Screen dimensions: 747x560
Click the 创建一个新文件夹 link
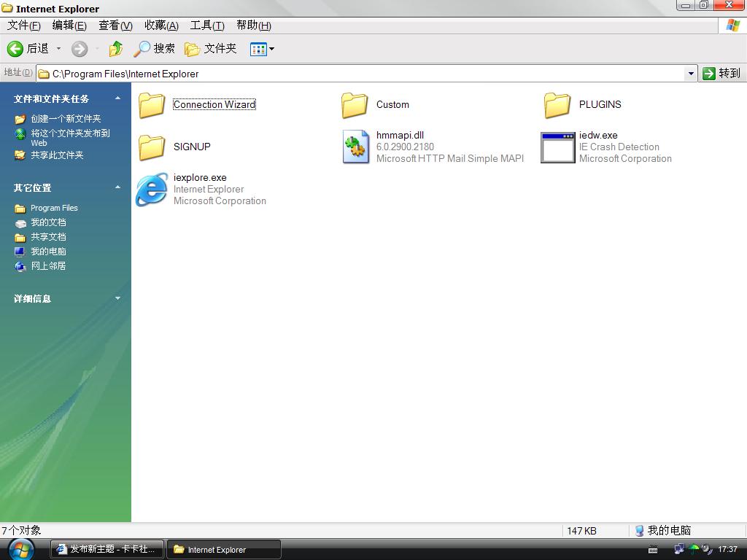click(66, 119)
